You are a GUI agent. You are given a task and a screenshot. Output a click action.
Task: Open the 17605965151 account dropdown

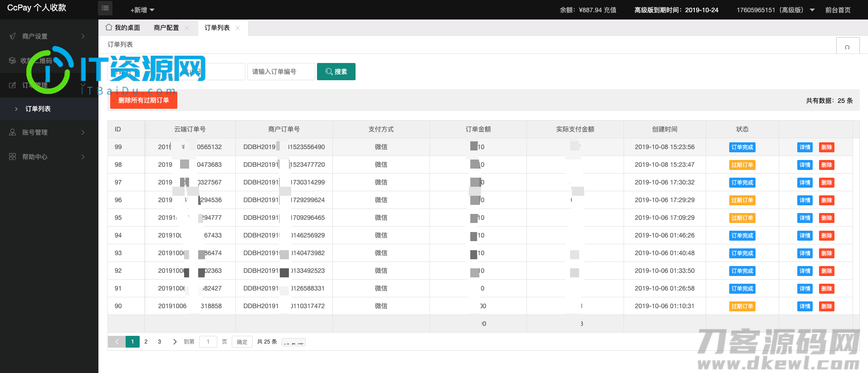tap(775, 10)
